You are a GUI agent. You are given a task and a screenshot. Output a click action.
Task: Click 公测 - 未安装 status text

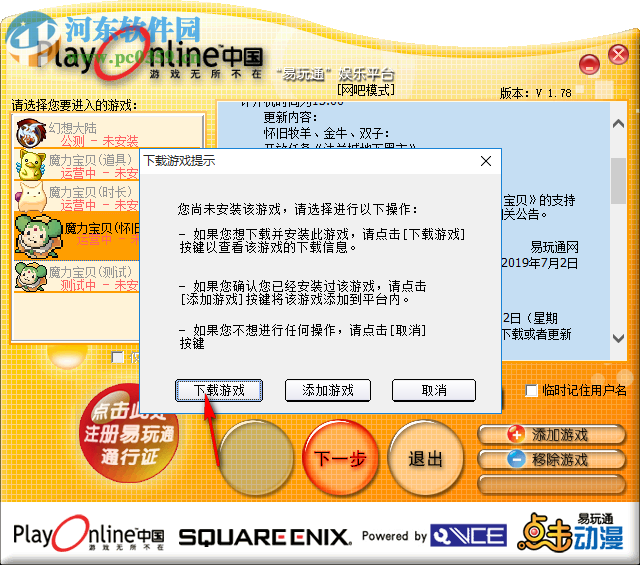coord(100,141)
